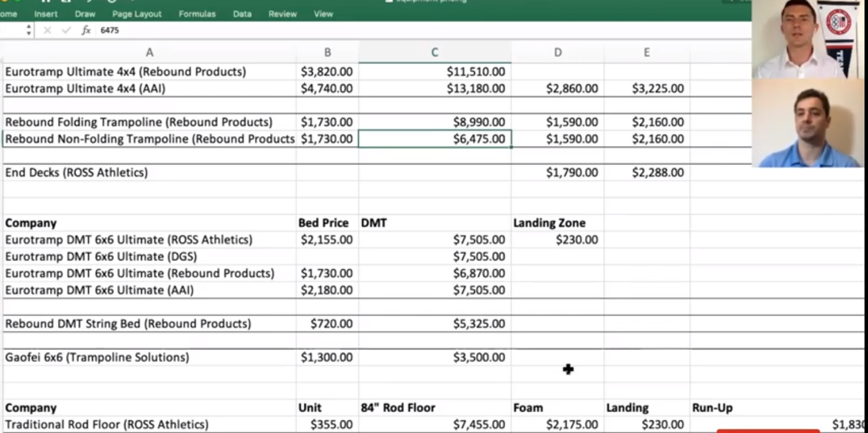Select column B header
The image size is (868, 433).
click(x=327, y=52)
